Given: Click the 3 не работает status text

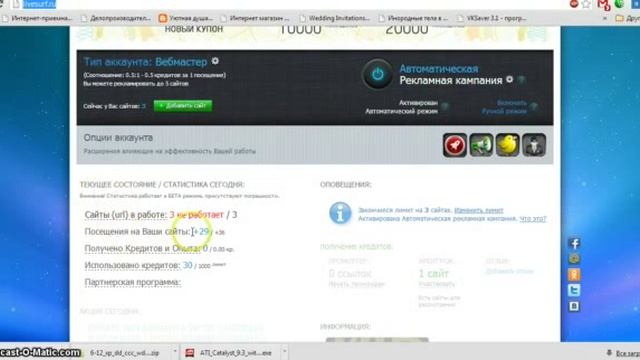Looking at the screenshot, I should tap(197, 215).
